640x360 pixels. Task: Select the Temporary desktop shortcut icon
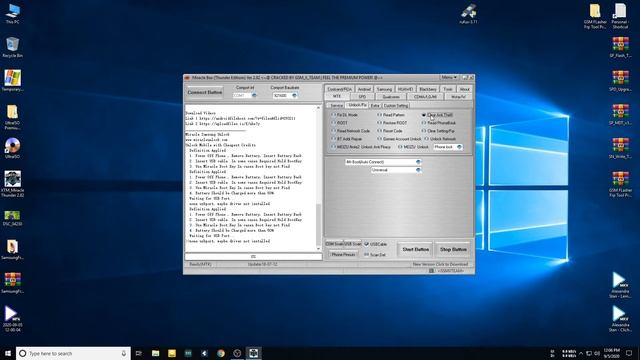click(x=12, y=81)
